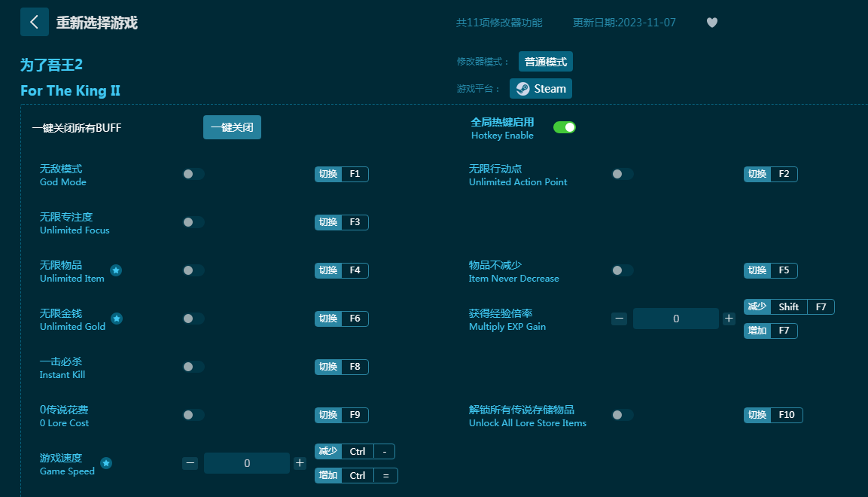Screen dimensions: 868x497
Task: Decrease Multiply EXP Gain with minus
Action: coord(619,319)
